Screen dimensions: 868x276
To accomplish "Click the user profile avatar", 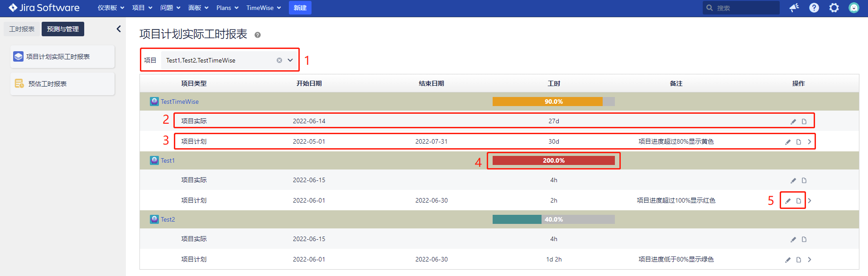I will coord(854,8).
